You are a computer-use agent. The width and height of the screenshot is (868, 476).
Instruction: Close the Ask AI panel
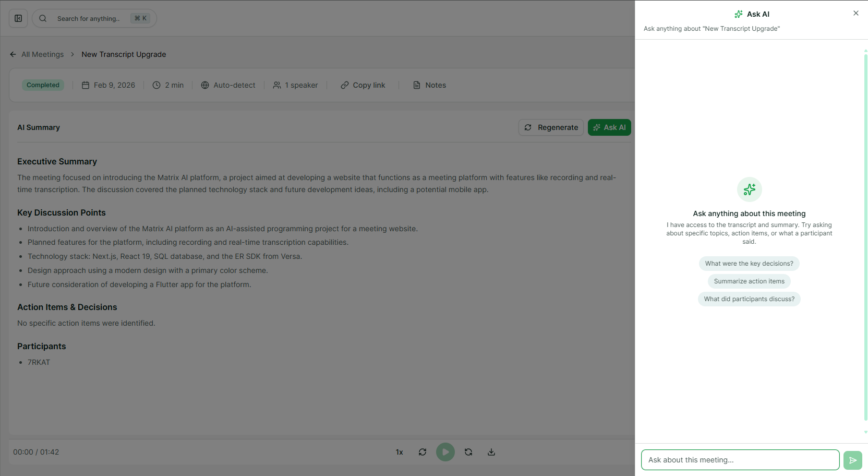855,13
